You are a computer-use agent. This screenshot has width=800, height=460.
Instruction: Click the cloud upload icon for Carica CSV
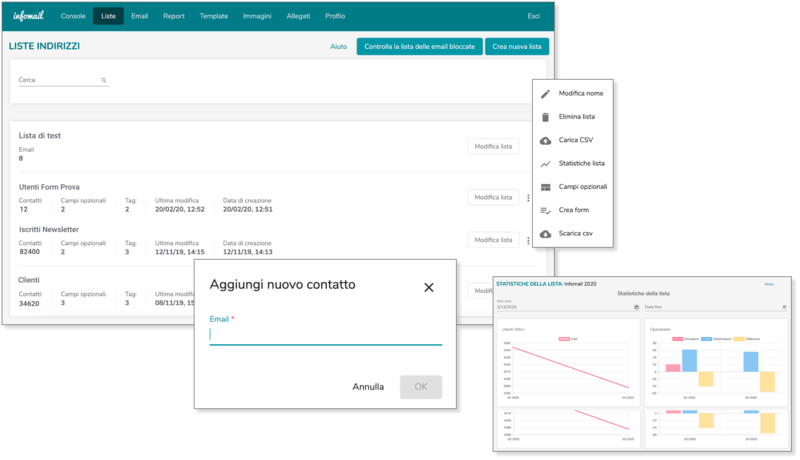[545, 140]
